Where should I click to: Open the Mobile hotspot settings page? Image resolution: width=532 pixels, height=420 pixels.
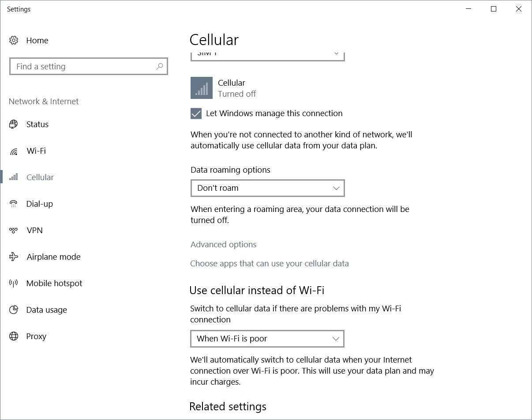click(x=54, y=283)
